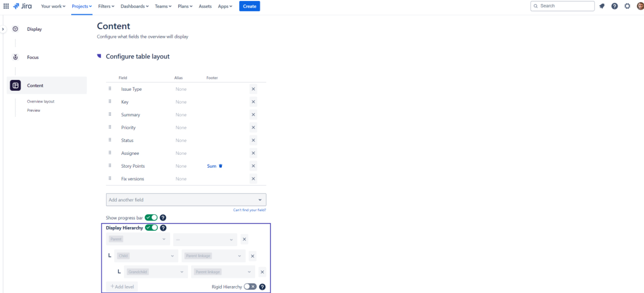
Task: Click inside the Search field
Action: click(x=562, y=6)
